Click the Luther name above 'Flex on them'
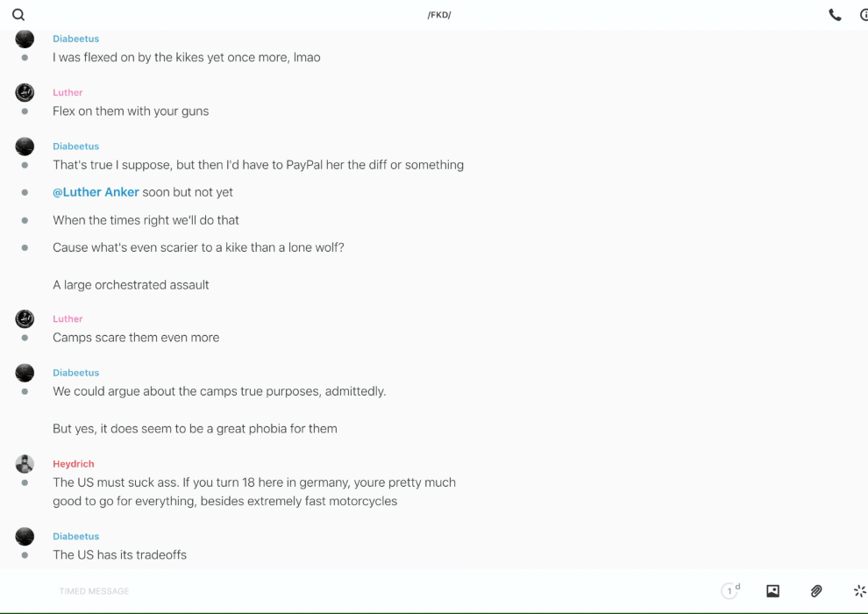The height and width of the screenshot is (614, 868). 68,92
